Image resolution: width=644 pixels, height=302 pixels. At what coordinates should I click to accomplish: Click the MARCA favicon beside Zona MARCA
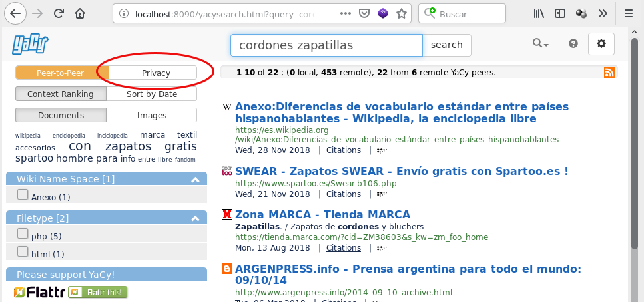226,214
